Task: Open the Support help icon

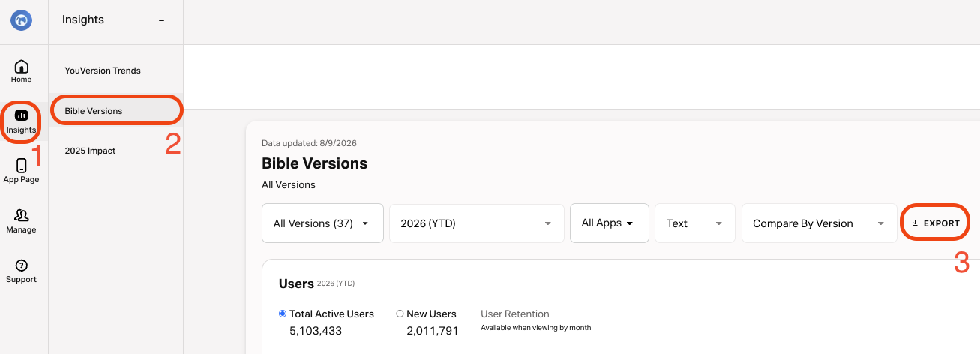Action: (21, 265)
